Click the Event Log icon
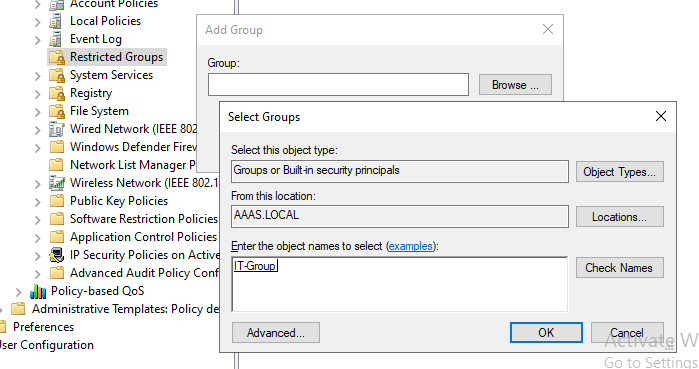 point(56,39)
